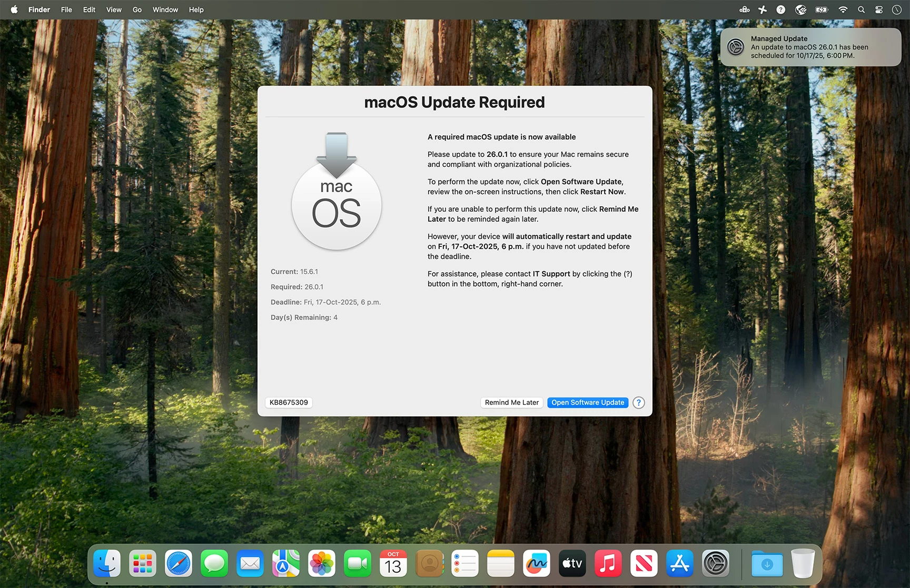Open the Downloads folder in the Dock

click(767, 564)
